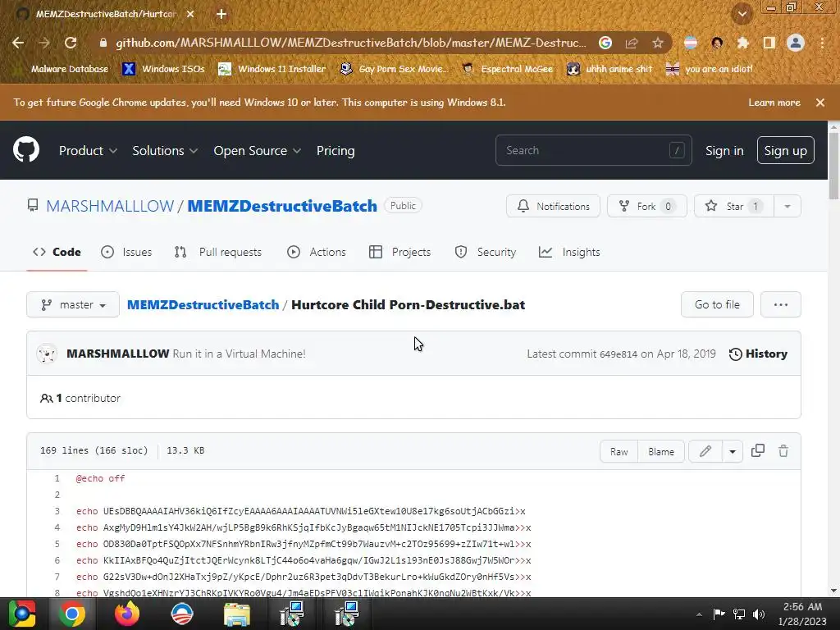Click the commit author's avatar image
This screenshot has height=630, width=840.
pos(47,354)
